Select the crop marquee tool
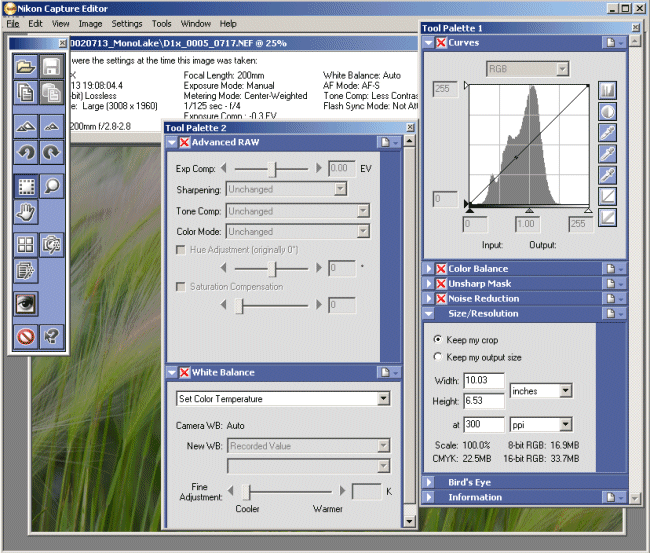The width and height of the screenshot is (650, 553). pos(26,187)
